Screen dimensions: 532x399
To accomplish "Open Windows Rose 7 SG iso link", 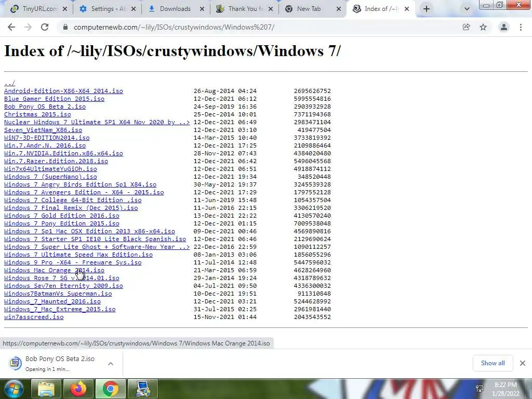I will point(62,278).
